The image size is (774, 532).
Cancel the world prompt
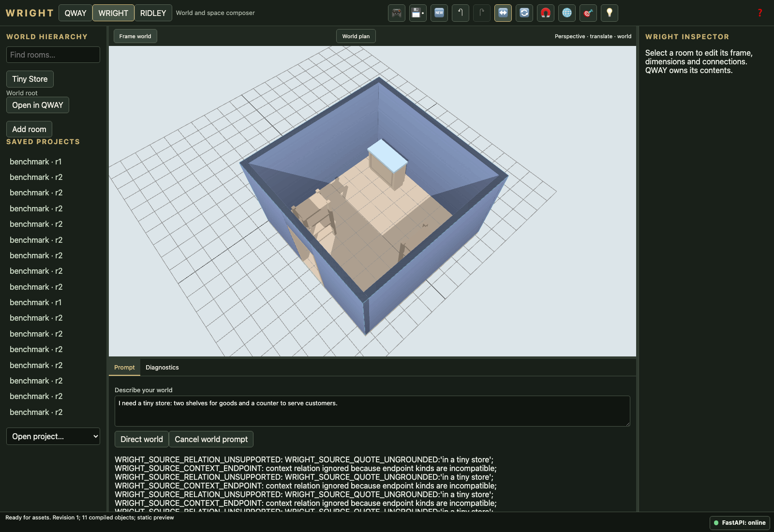pos(211,439)
